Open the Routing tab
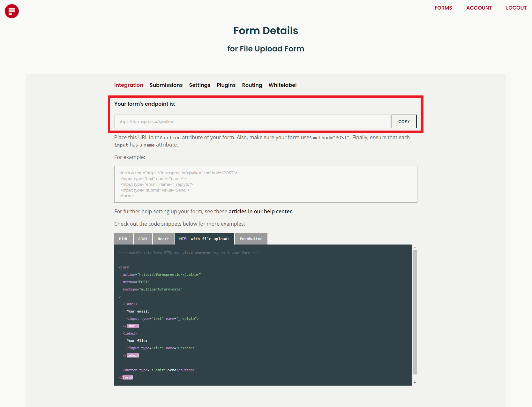The width and height of the screenshot is (532, 407). coord(252,85)
